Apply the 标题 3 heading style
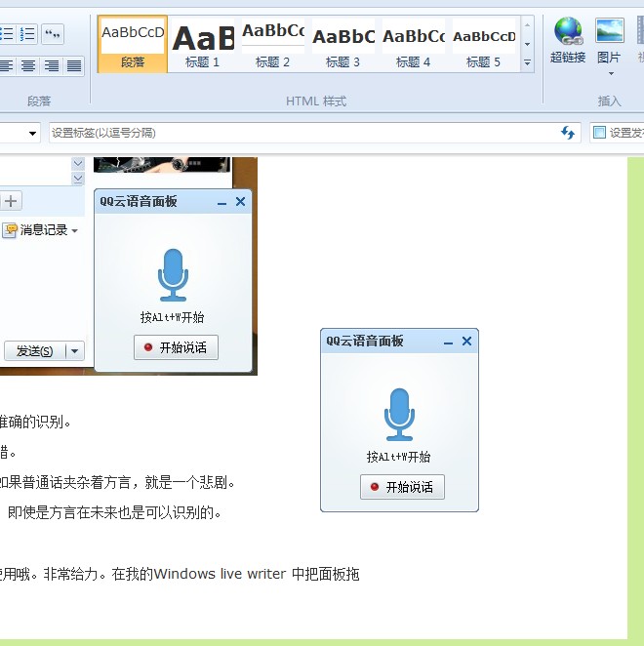 [343, 44]
